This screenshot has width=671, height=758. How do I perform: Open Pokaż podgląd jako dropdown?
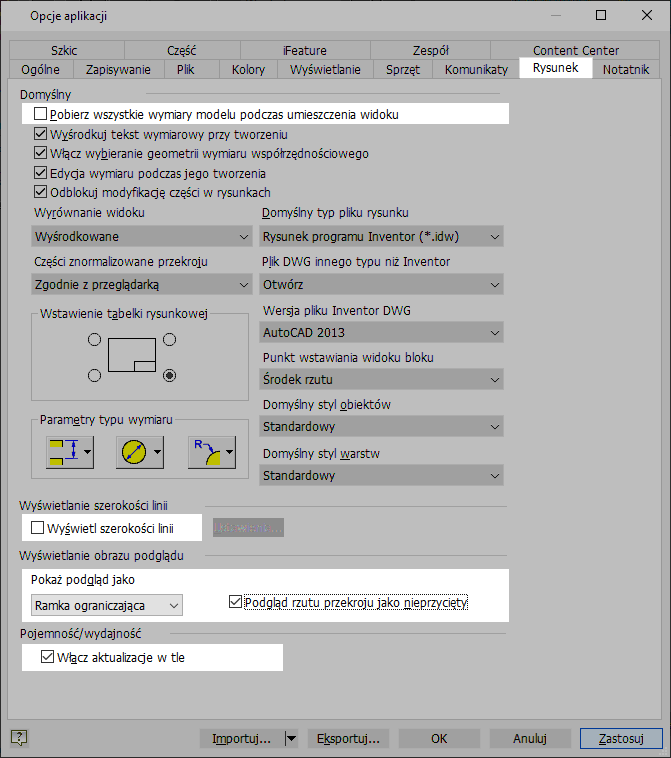(107, 605)
